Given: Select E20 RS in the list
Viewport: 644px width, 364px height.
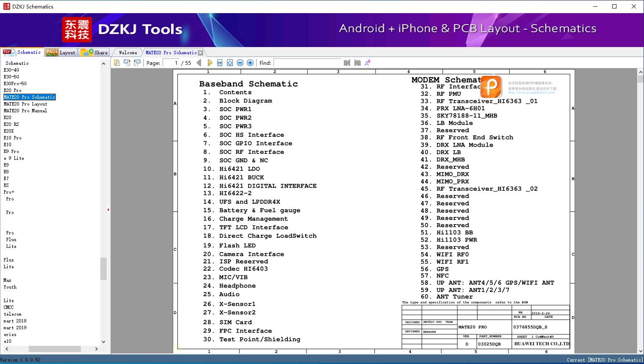Looking at the screenshot, I should click(11, 124).
